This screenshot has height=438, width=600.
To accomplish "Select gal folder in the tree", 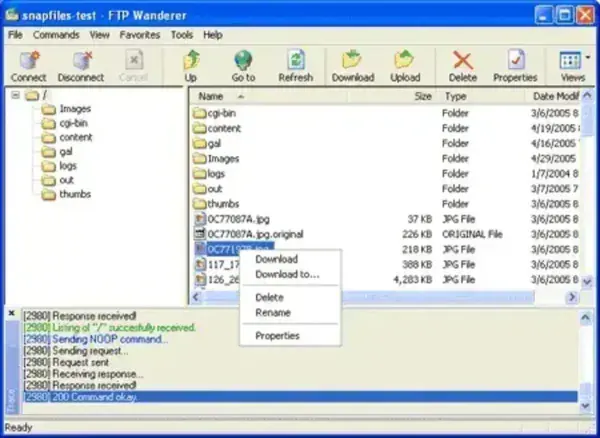I will (57, 152).
